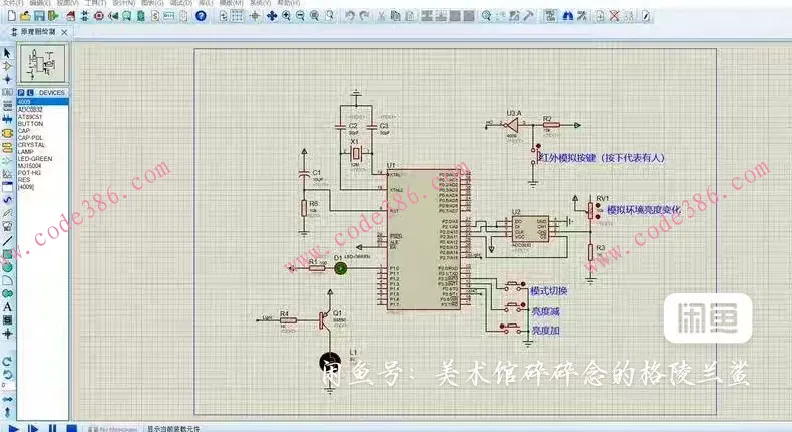Undo the last edit
792x432 pixels.
[x=350, y=16]
